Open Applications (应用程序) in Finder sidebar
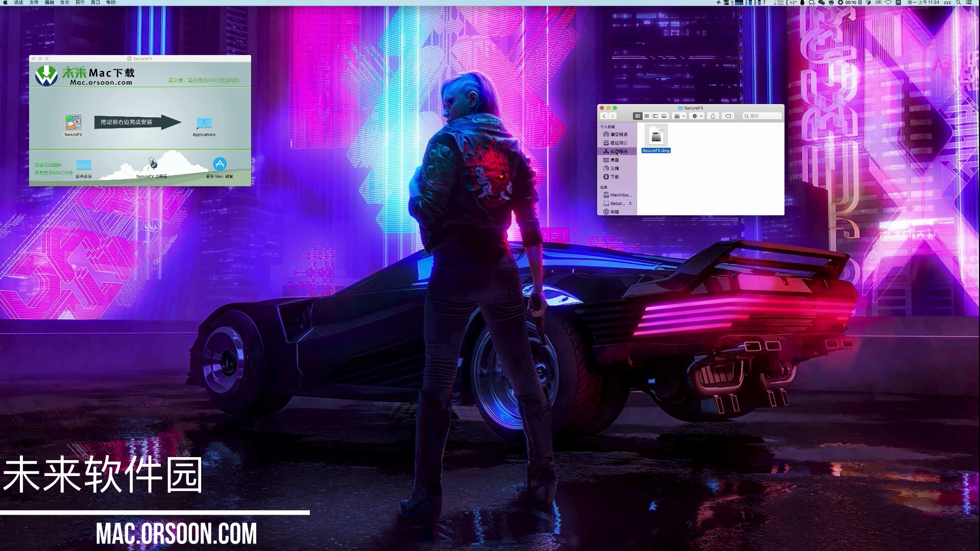The width and height of the screenshot is (980, 551). pyautogui.click(x=616, y=152)
